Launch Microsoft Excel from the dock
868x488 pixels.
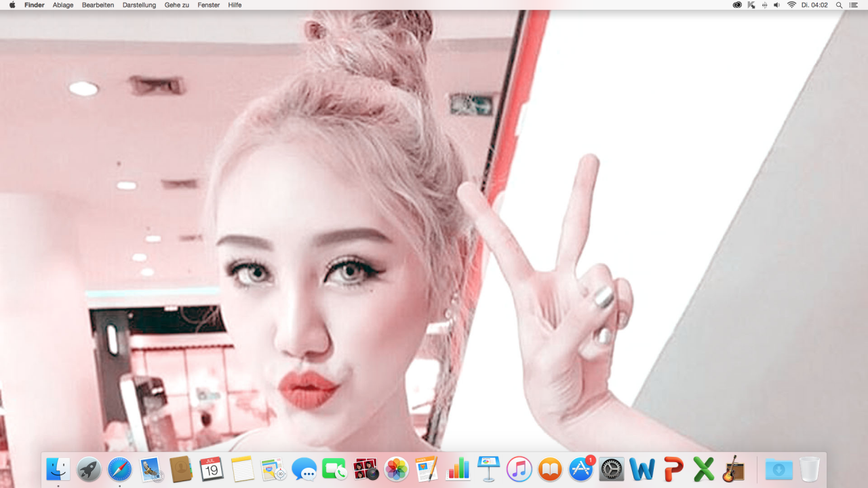pos(704,469)
